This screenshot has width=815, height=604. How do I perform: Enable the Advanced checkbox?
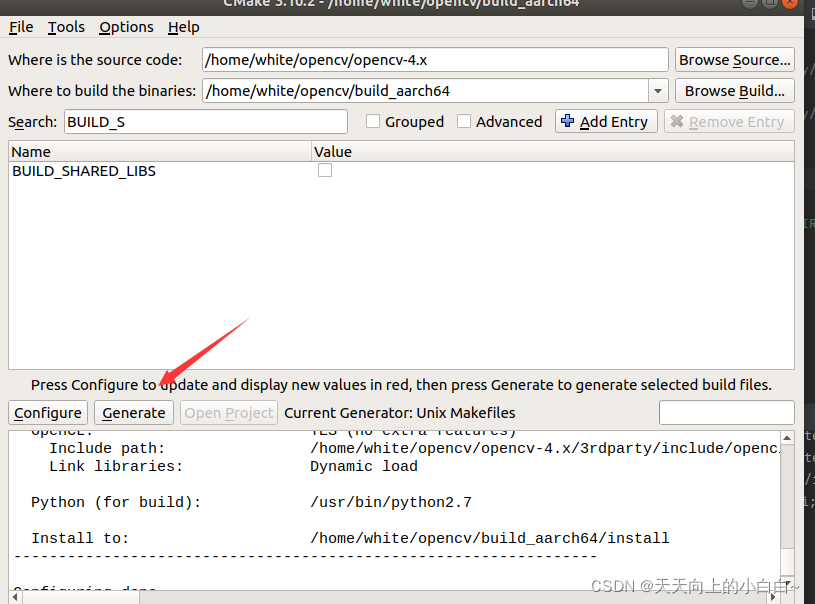click(x=464, y=121)
